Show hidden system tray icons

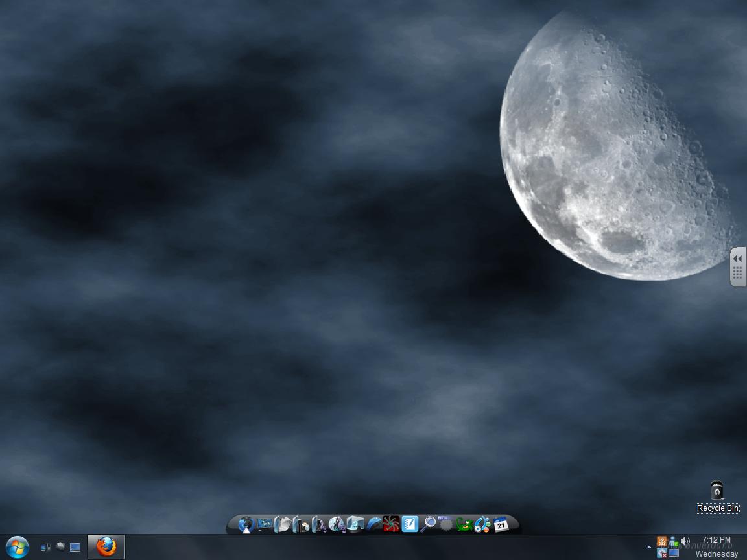pyautogui.click(x=650, y=547)
